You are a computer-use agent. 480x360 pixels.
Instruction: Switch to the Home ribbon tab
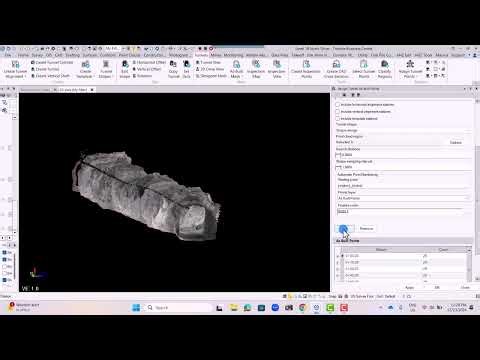23,55
